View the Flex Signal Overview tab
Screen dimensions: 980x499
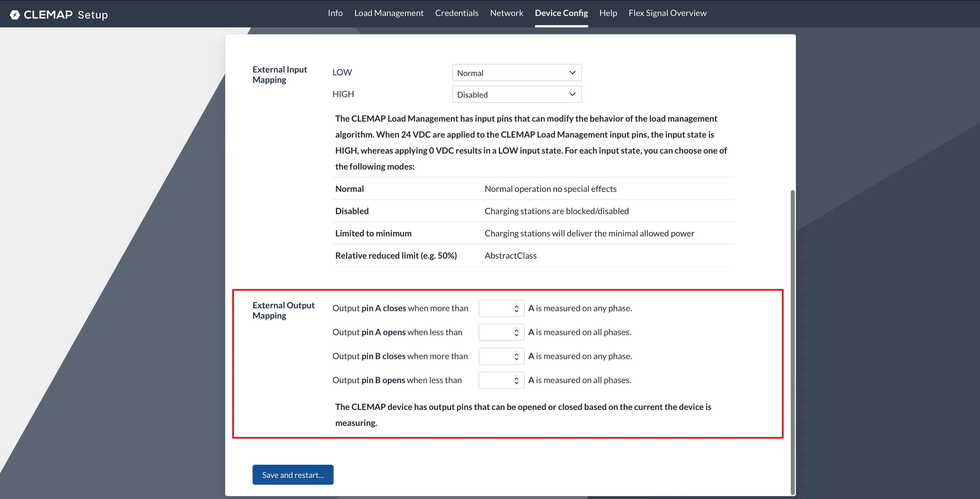tap(667, 13)
